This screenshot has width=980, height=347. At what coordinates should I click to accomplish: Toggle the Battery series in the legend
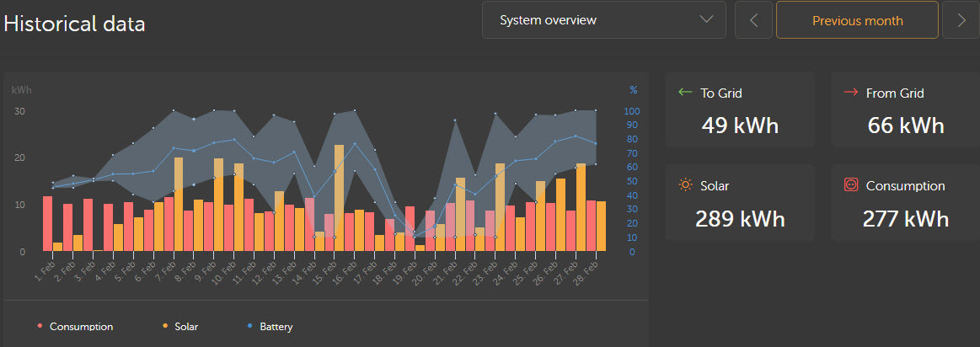click(x=276, y=326)
